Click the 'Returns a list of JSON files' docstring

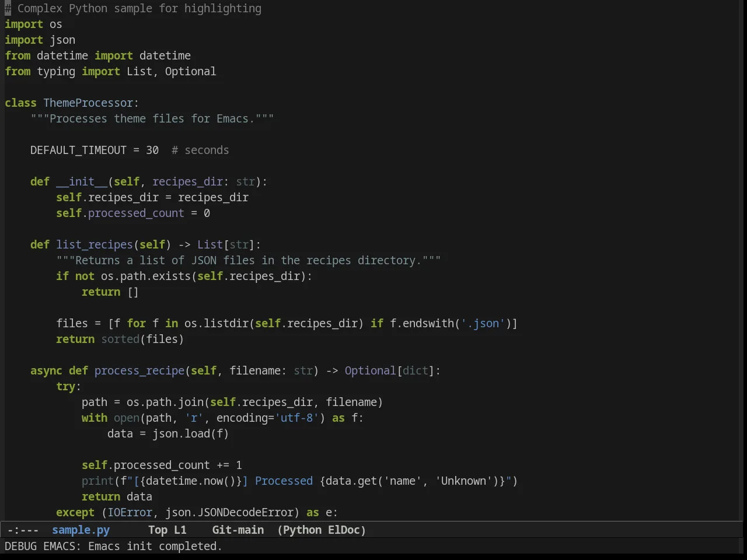click(x=248, y=260)
